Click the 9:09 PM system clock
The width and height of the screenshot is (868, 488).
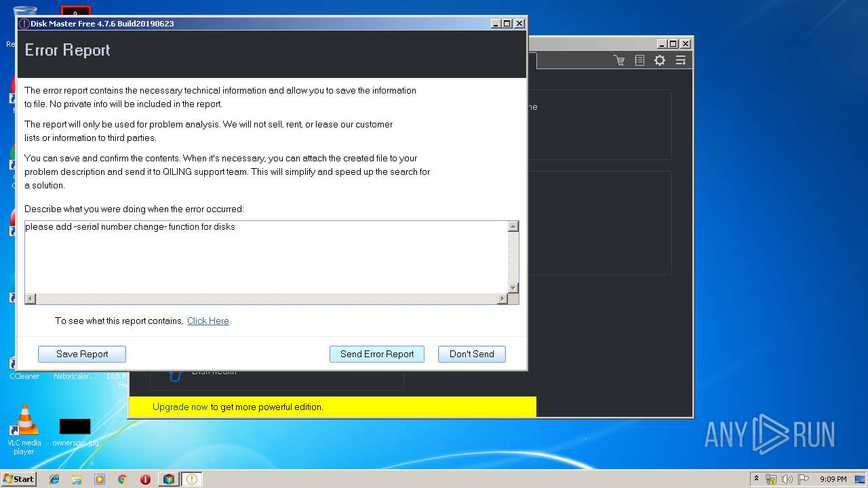tap(833, 479)
